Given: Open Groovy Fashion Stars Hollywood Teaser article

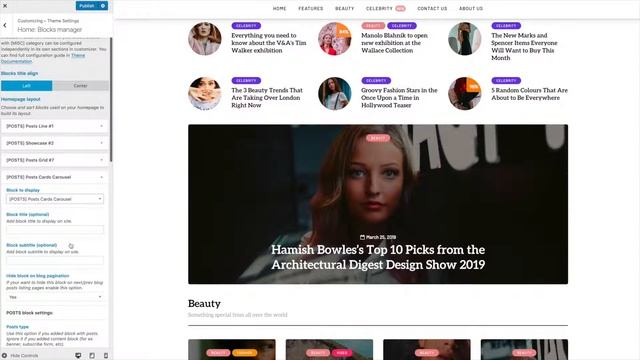Looking at the screenshot, I should [x=399, y=98].
